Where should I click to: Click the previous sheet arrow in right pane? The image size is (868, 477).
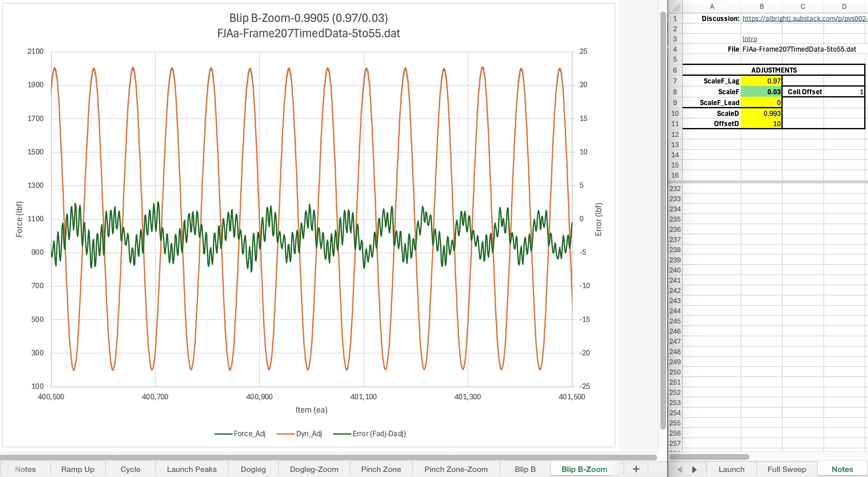(679, 469)
